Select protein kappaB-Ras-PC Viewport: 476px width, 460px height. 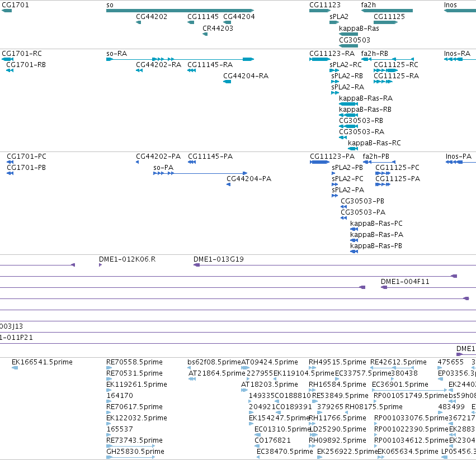(376, 224)
